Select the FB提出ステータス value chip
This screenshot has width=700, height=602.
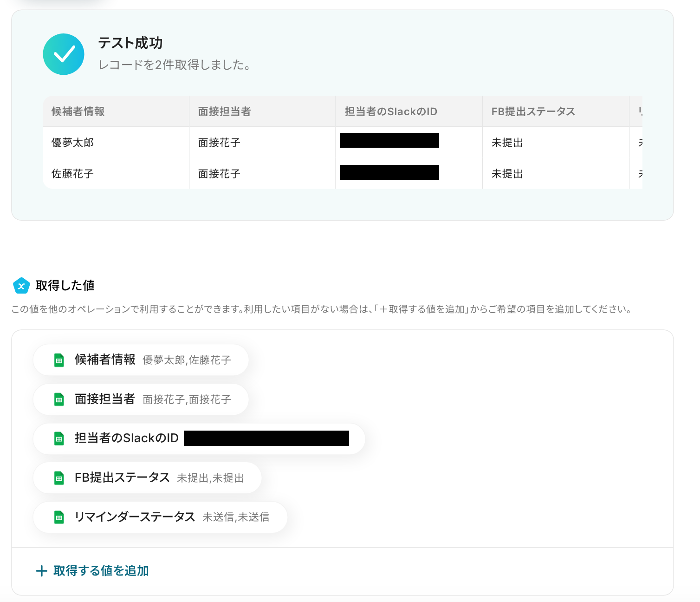[148, 478]
